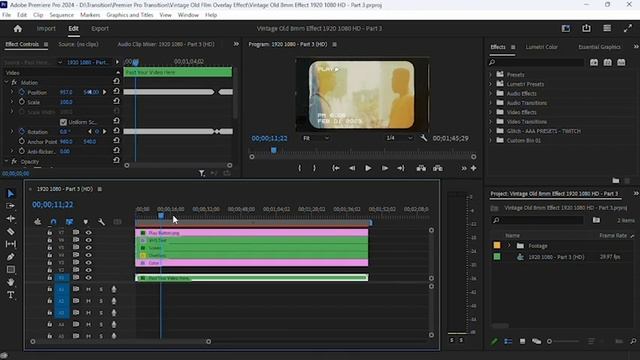Select the Slip tool
Screen dimensions: 640x360
[11, 244]
